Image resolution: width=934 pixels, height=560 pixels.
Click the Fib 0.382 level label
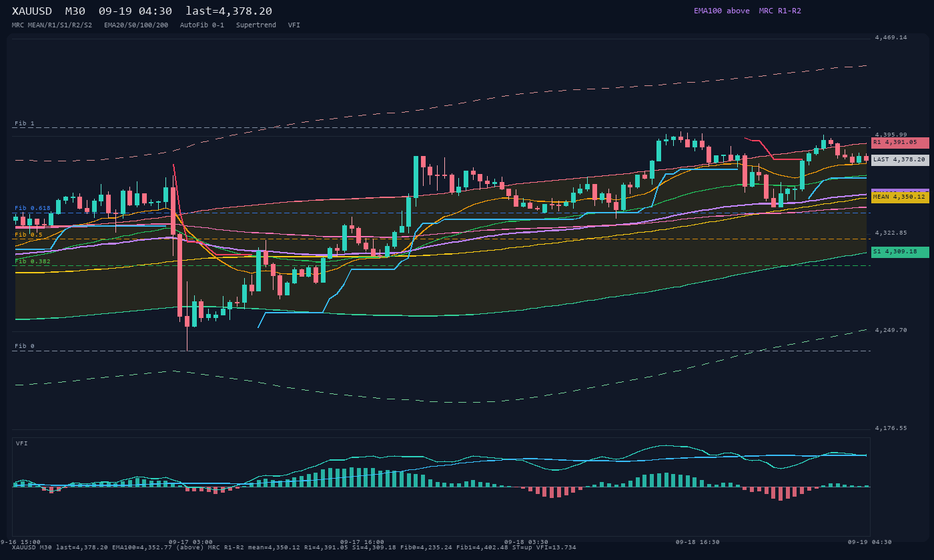tap(33, 261)
